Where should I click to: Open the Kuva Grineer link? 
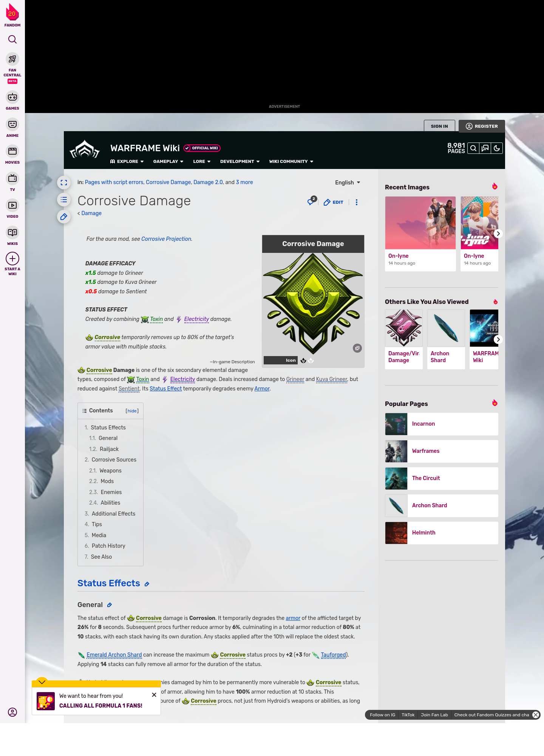(x=332, y=379)
